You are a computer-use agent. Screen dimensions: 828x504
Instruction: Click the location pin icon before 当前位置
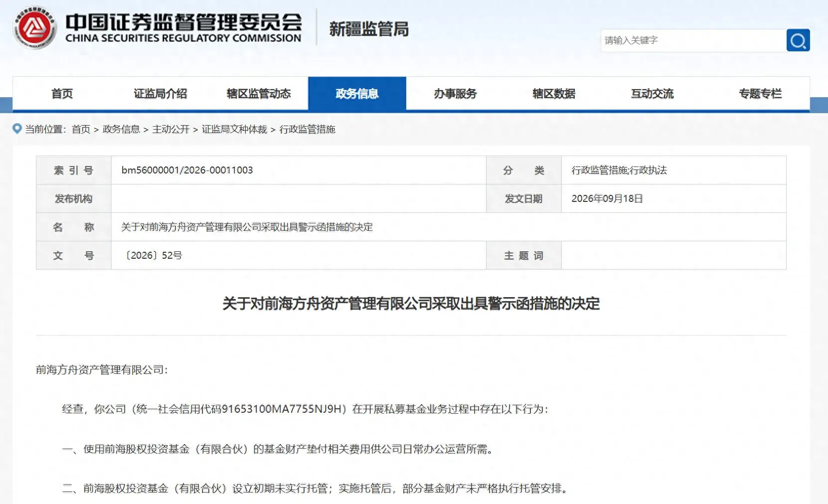click(x=17, y=129)
